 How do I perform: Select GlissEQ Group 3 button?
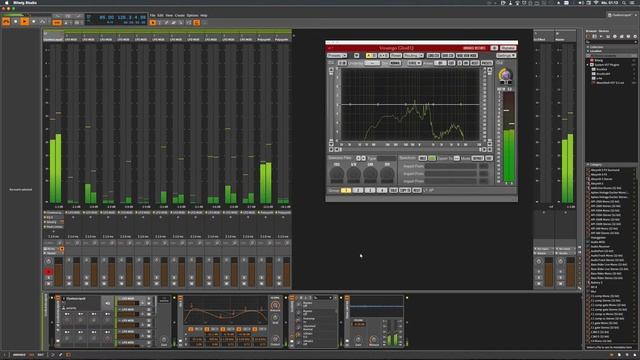click(x=370, y=190)
